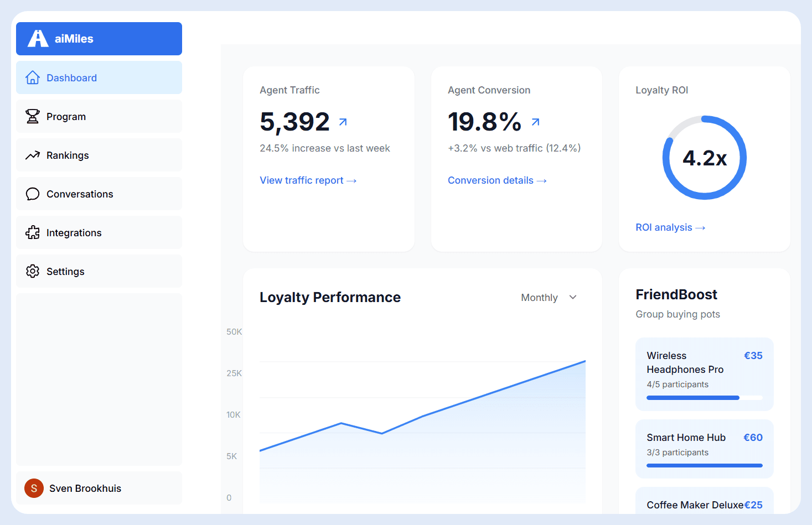Image resolution: width=812 pixels, height=525 pixels.
Task: Select the Integrations puzzle icon
Action: pos(33,232)
